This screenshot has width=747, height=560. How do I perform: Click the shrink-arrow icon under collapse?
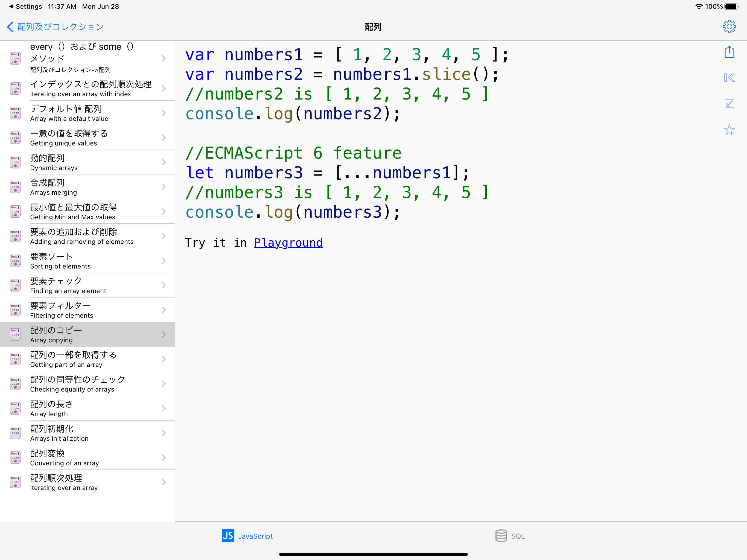point(729,103)
